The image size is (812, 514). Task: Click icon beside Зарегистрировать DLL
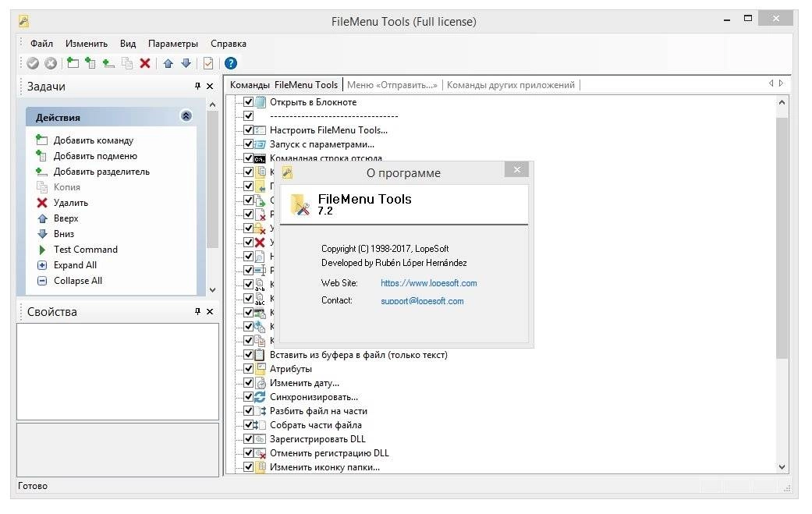pyautogui.click(x=261, y=439)
